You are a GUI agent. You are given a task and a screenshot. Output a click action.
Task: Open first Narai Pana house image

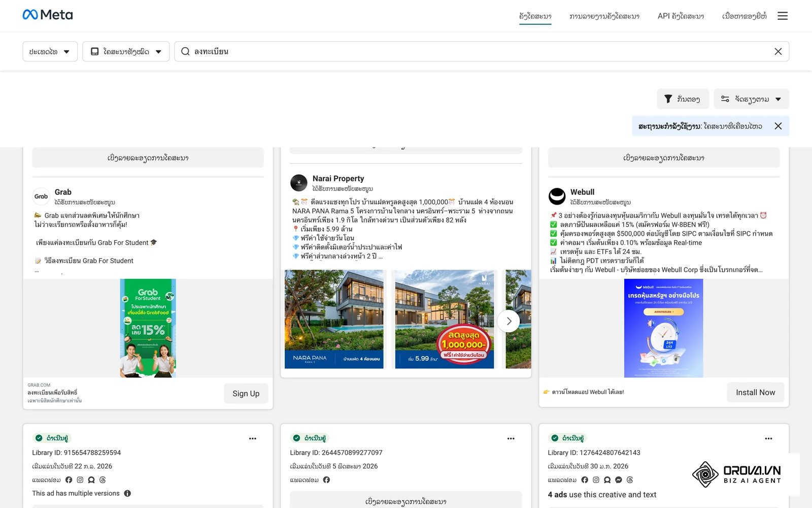tap(334, 319)
